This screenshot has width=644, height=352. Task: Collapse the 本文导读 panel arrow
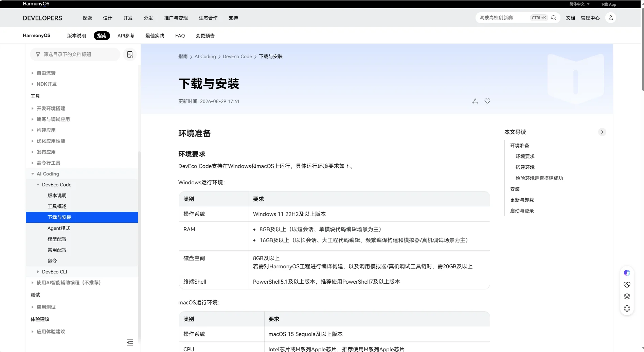pos(602,132)
